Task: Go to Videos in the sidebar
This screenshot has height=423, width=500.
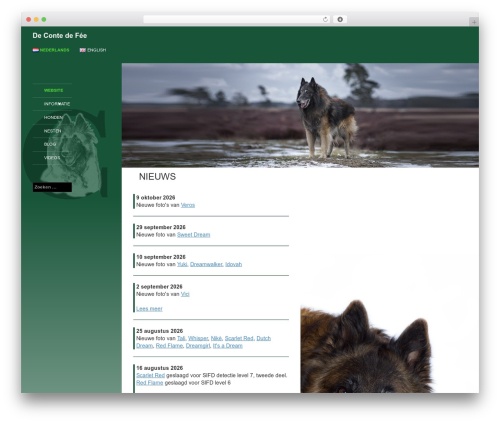Action: (x=52, y=158)
